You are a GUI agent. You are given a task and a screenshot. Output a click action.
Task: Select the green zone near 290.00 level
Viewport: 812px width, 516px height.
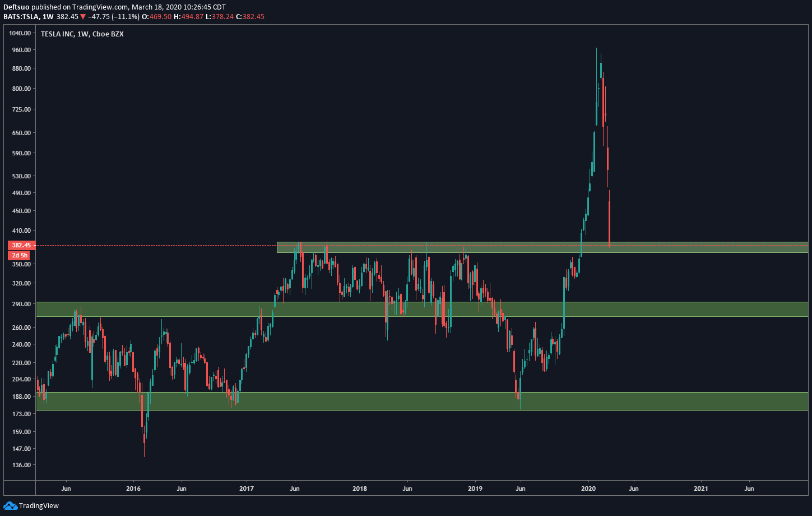tap(422, 309)
